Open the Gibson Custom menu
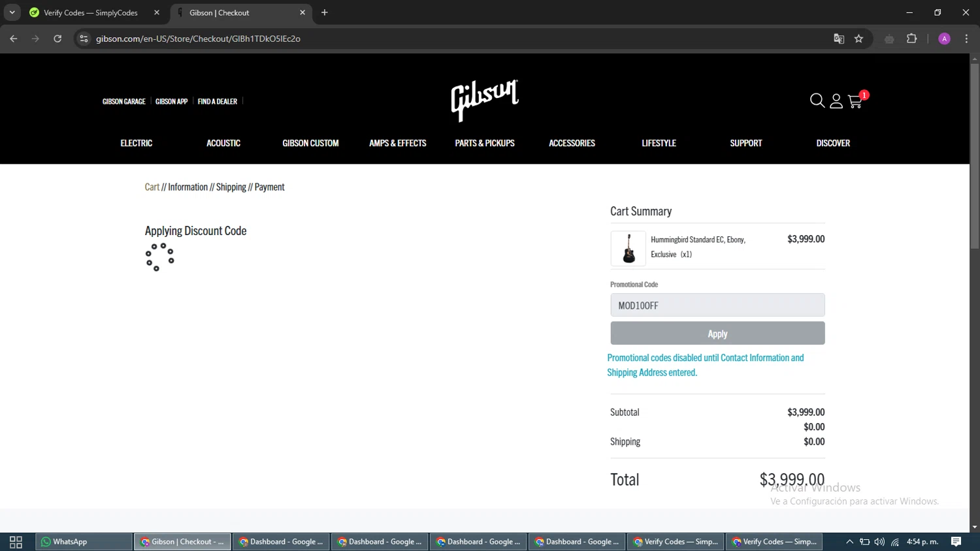Image resolution: width=980 pixels, height=551 pixels. (x=310, y=143)
